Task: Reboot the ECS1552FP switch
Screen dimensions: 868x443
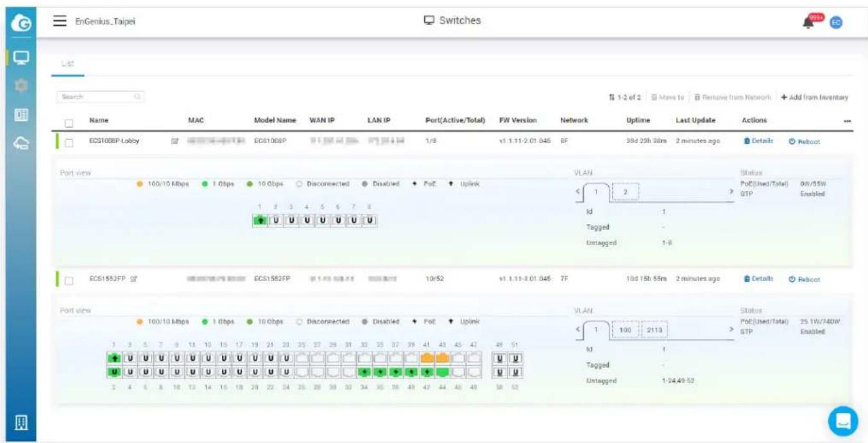Action: click(x=804, y=279)
